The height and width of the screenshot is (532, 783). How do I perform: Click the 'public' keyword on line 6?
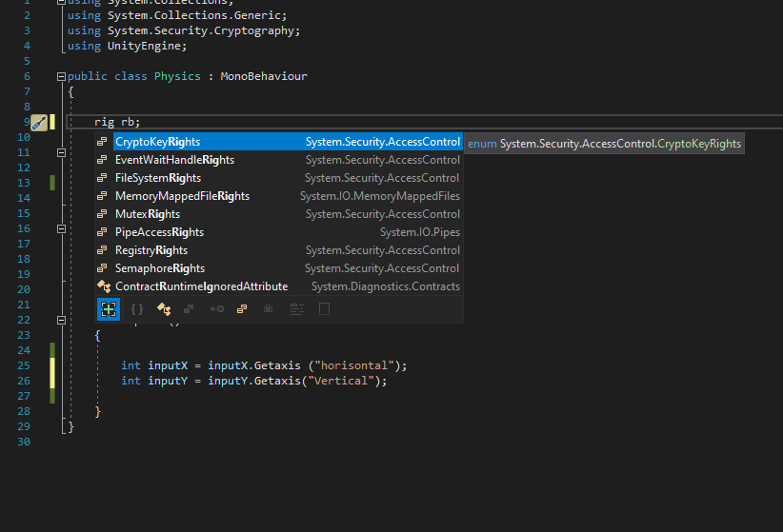[x=88, y=76]
